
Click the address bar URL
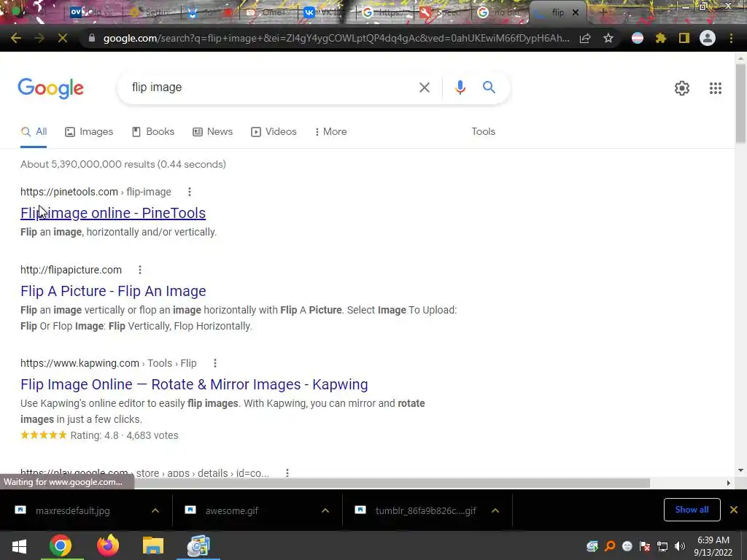coord(336,38)
